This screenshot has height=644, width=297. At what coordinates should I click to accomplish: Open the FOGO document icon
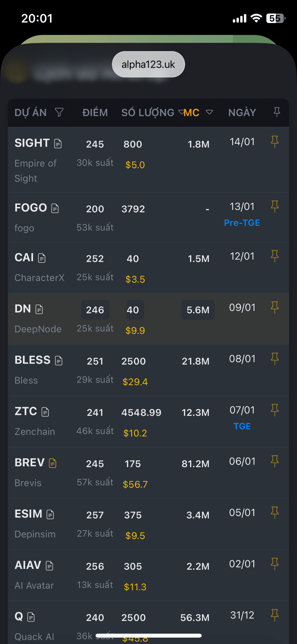pos(55,208)
